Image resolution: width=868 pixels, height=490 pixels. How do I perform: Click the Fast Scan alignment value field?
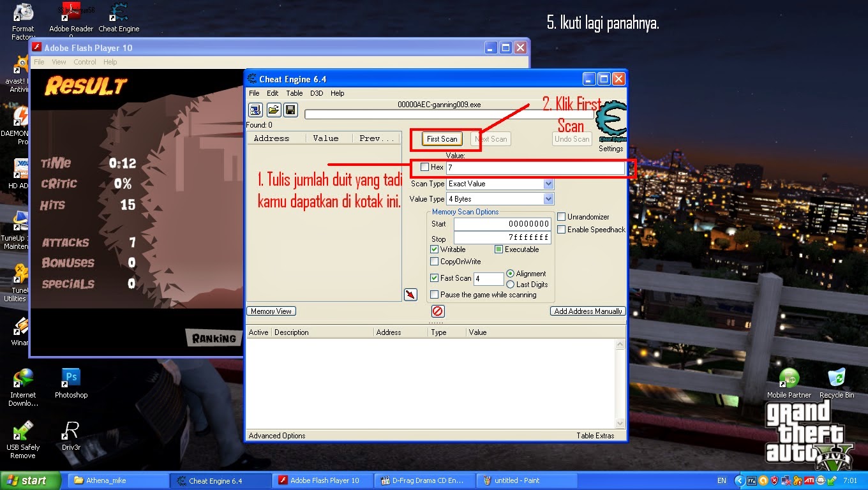488,279
